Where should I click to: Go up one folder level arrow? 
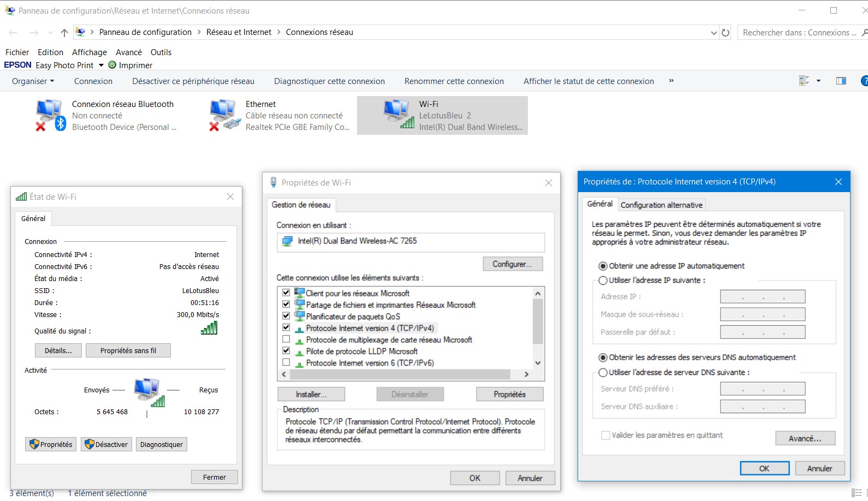[x=64, y=33]
